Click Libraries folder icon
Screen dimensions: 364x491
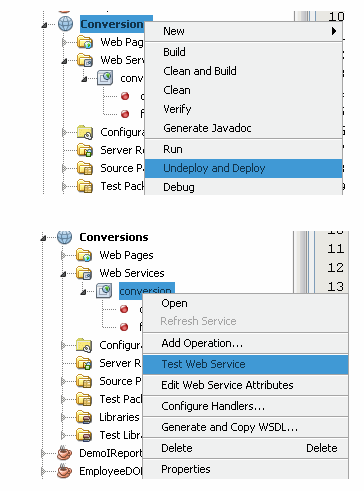coord(84,417)
